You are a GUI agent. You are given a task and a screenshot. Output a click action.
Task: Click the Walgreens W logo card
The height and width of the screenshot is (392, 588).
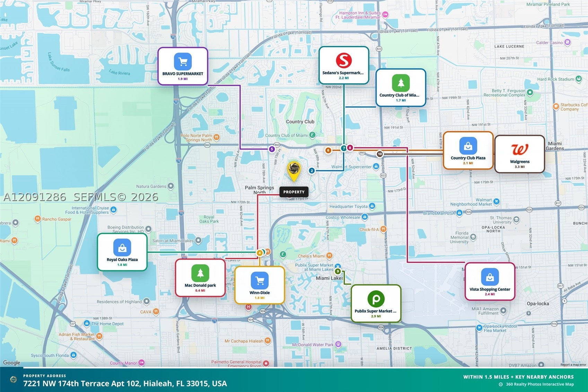pyautogui.click(x=519, y=154)
